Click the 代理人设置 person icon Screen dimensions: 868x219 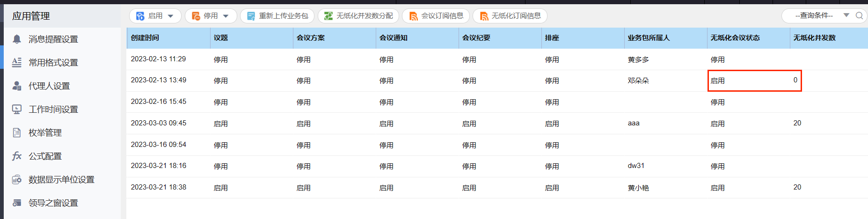point(17,86)
